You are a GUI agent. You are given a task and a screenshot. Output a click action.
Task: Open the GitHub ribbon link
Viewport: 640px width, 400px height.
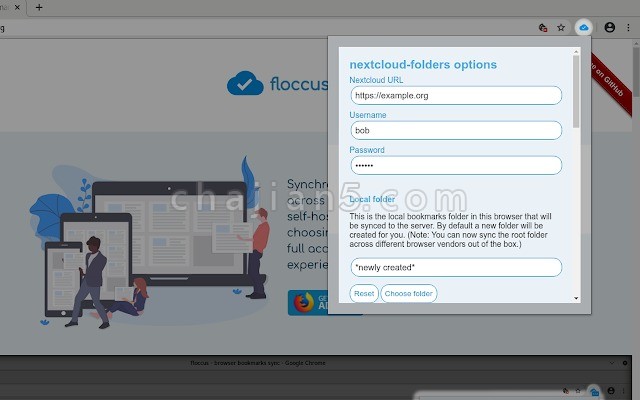pos(611,82)
